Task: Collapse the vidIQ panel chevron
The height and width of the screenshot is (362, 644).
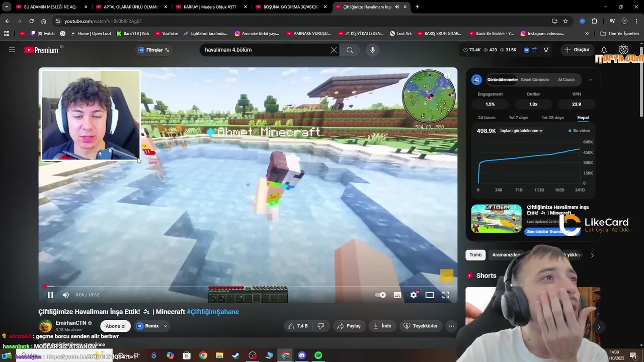Action: 591,79
